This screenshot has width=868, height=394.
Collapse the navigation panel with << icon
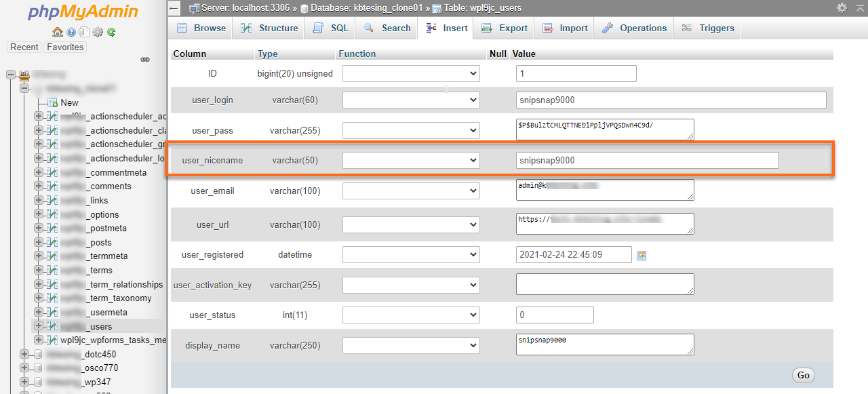coord(174,9)
